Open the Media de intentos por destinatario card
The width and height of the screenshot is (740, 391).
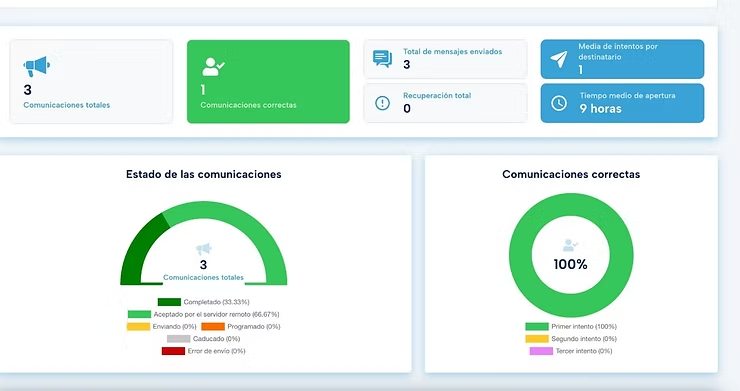pos(622,59)
